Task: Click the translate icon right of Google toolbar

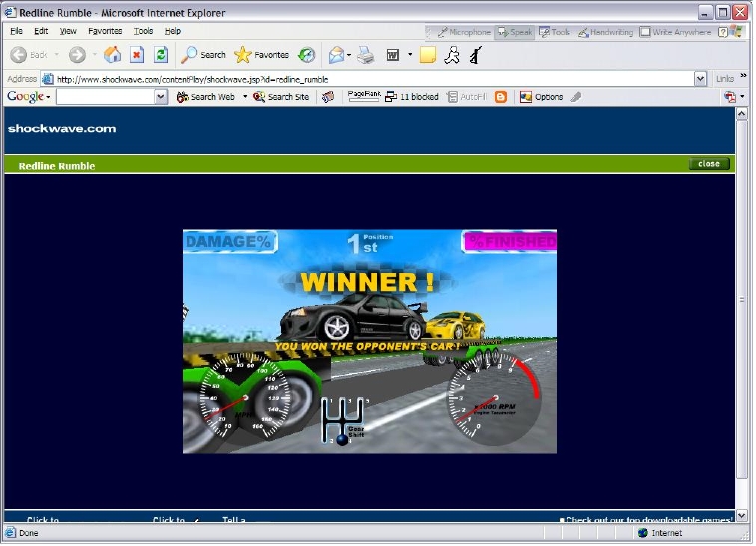Action: [x=730, y=97]
